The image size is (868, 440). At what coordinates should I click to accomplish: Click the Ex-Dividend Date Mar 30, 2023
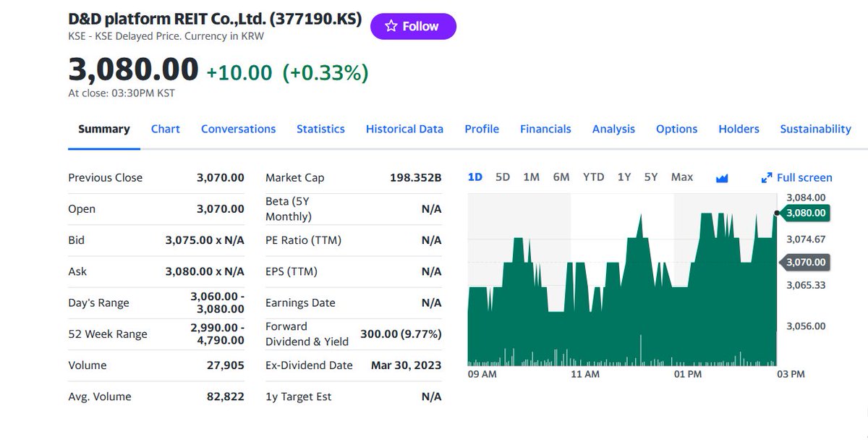[x=406, y=365]
